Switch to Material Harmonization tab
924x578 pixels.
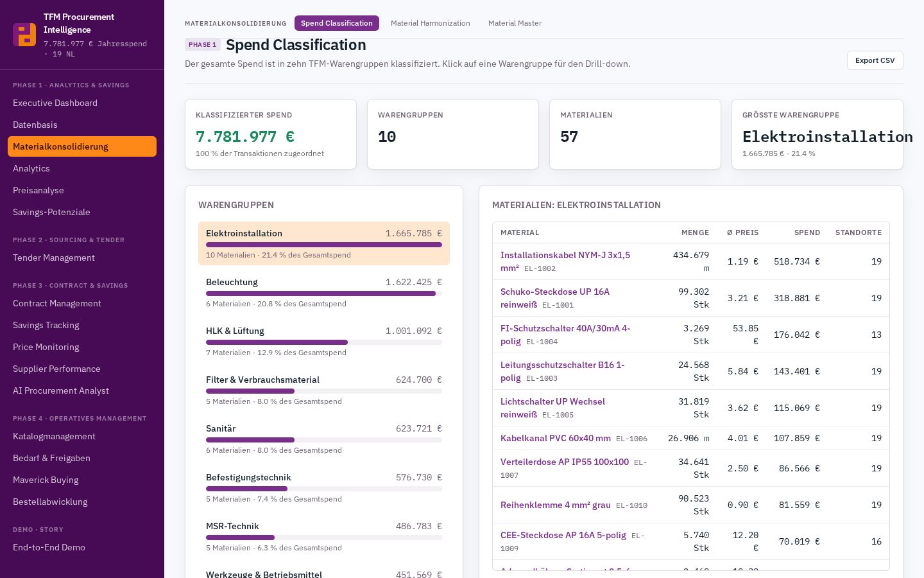click(431, 23)
